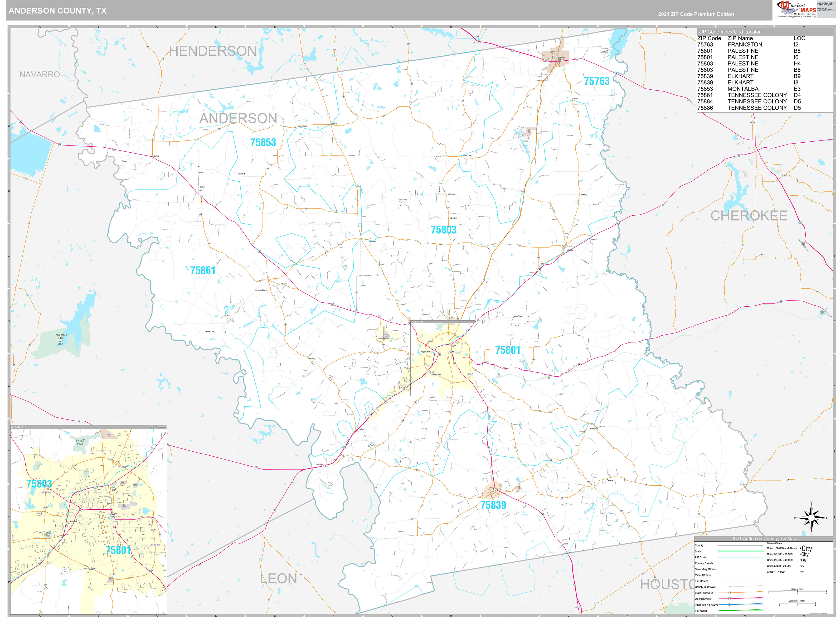The image size is (840, 618).
Task: Select the 75801 PALESTINE row with LOC I6
Action: coord(764,57)
